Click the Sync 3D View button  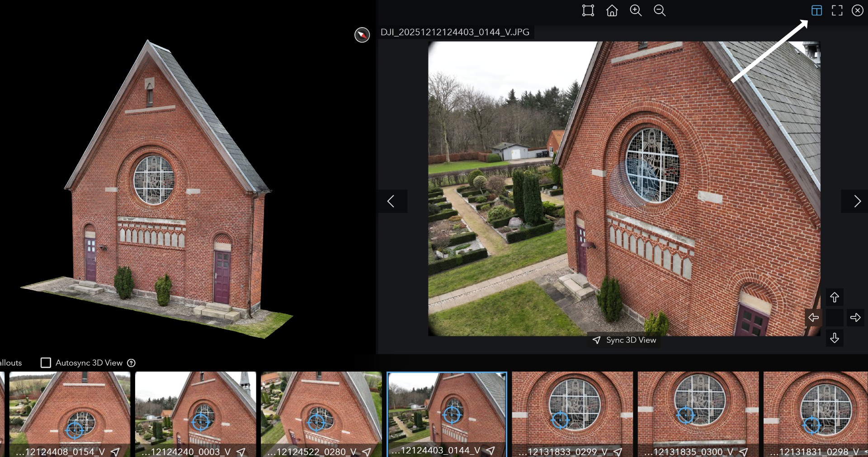(x=625, y=340)
